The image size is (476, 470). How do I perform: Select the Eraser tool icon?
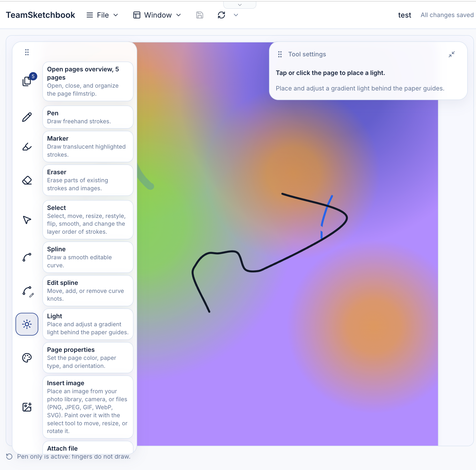click(x=27, y=180)
